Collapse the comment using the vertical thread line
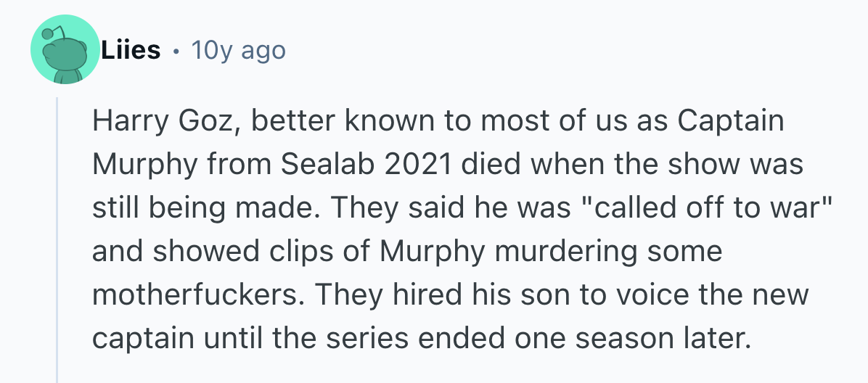The height and width of the screenshot is (383, 868). pos(57,239)
